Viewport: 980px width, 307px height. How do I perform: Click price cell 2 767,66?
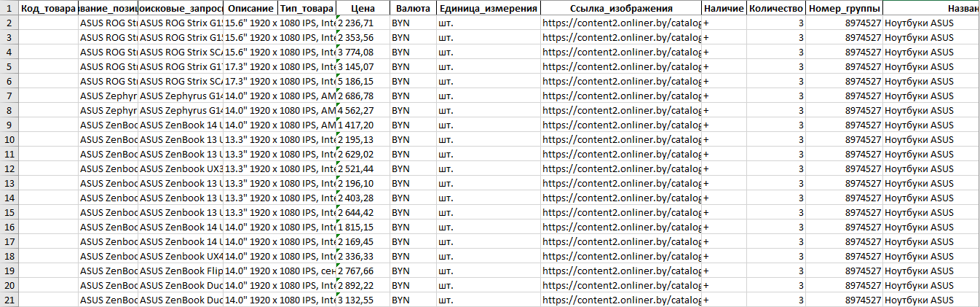coord(363,271)
